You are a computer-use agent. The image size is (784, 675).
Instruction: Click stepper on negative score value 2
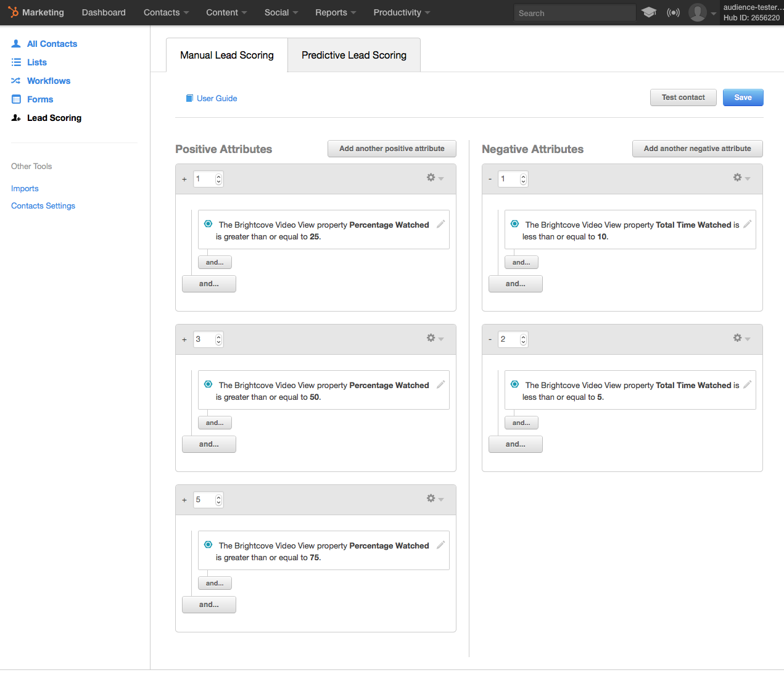coord(523,339)
